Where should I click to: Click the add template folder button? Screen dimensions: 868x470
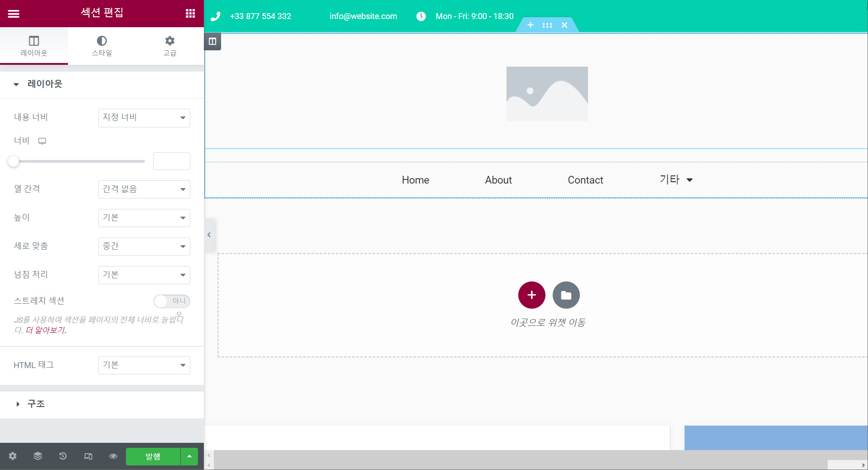(x=566, y=295)
